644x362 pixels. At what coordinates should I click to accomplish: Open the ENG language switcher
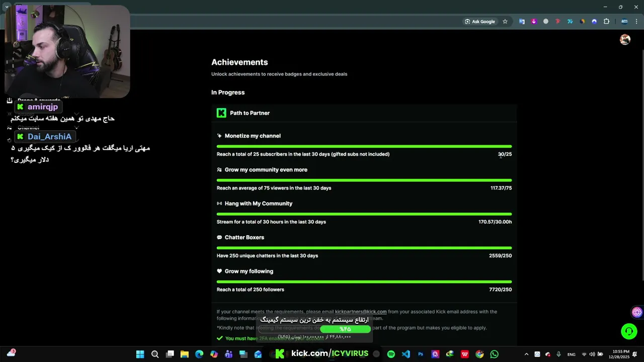point(572,354)
